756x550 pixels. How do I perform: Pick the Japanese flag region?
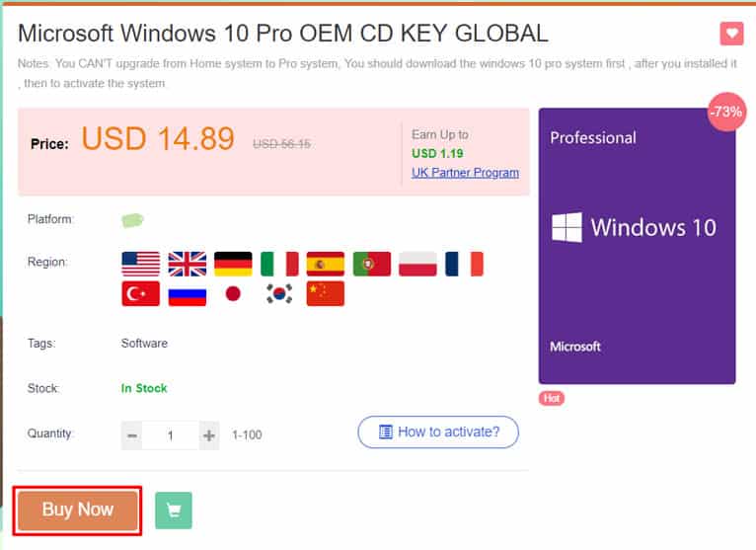pyautogui.click(x=233, y=293)
